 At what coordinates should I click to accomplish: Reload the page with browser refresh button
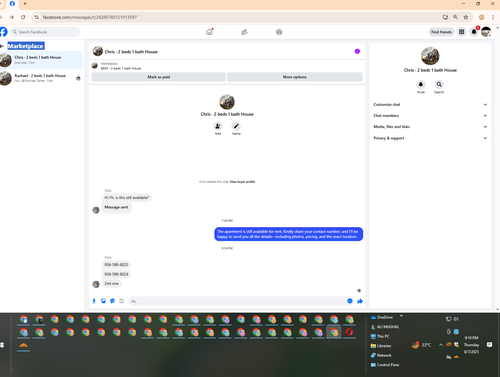tap(23, 17)
